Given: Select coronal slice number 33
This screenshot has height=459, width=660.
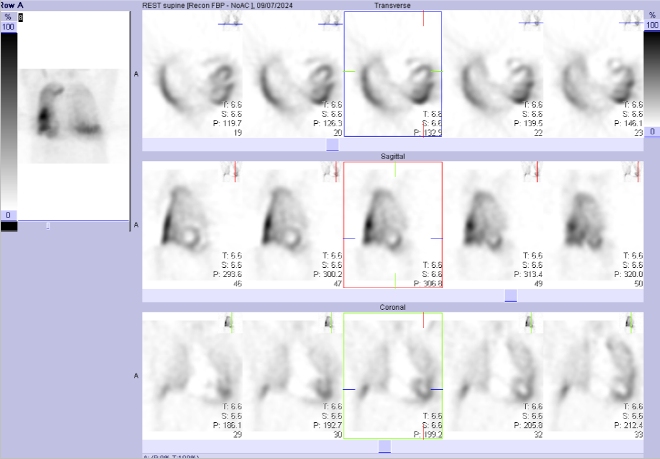Looking at the screenshot, I should click(x=593, y=376).
